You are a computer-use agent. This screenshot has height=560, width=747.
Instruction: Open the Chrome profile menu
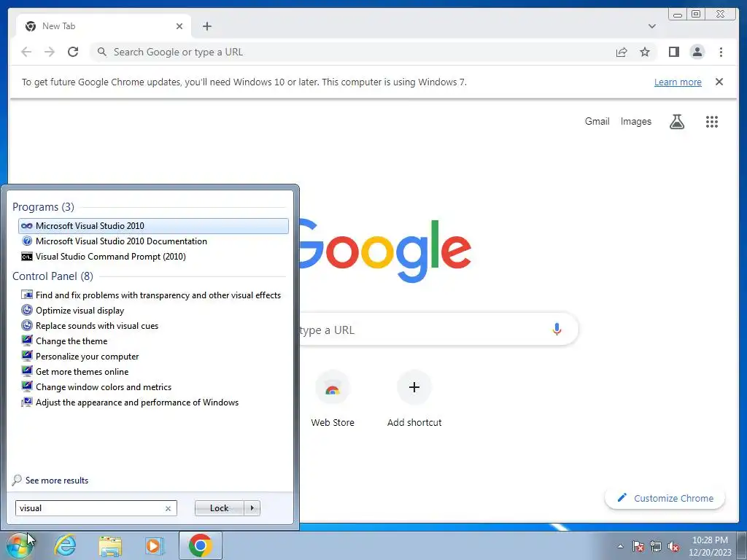pyautogui.click(x=697, y=52)
